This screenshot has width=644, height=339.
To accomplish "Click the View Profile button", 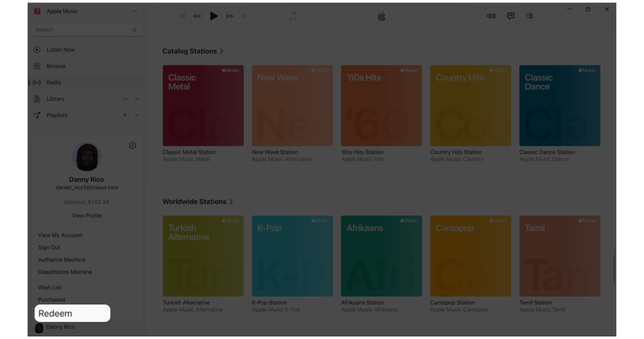I will pos(87,216).
